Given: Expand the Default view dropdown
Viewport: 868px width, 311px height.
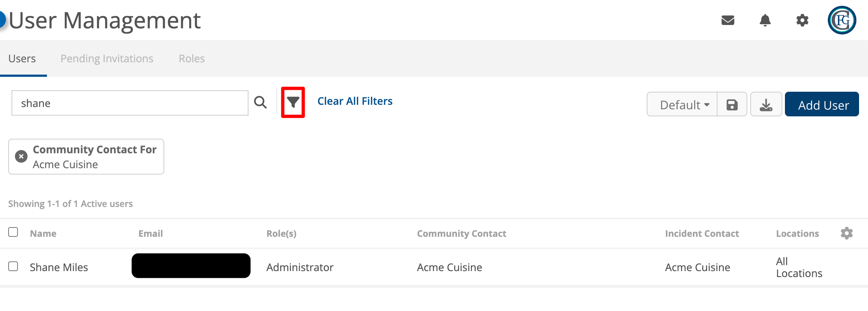Looking at the screenshot, I should coord(682,105).
